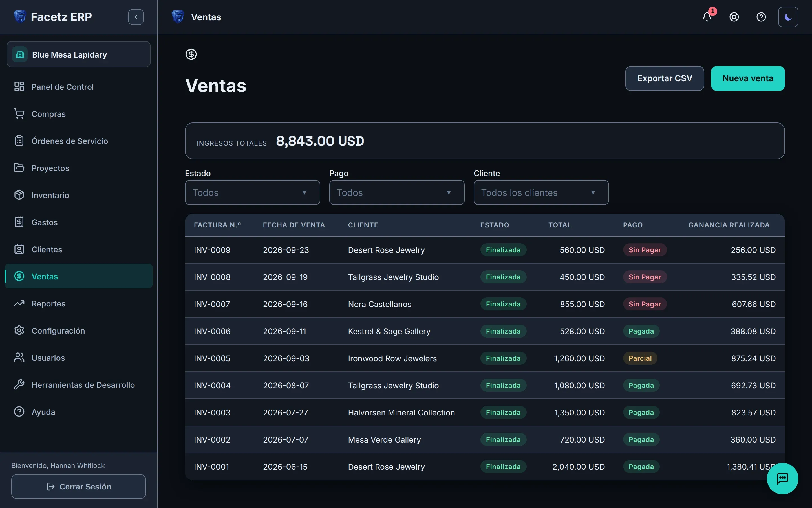The width and height of the screenshot is (812, 508).
Task: Click the Pagada badge on INV-0006
Action: (641, 331)
